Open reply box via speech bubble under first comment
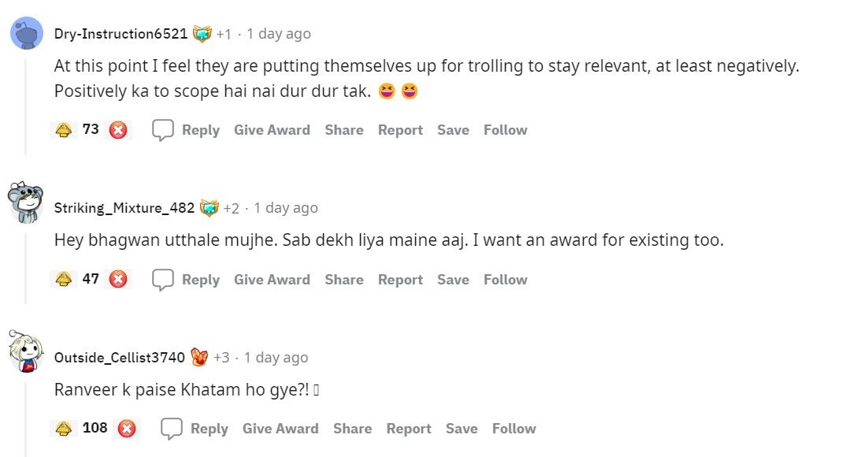Viewport: 868px width, 457px height. (163, 129)
